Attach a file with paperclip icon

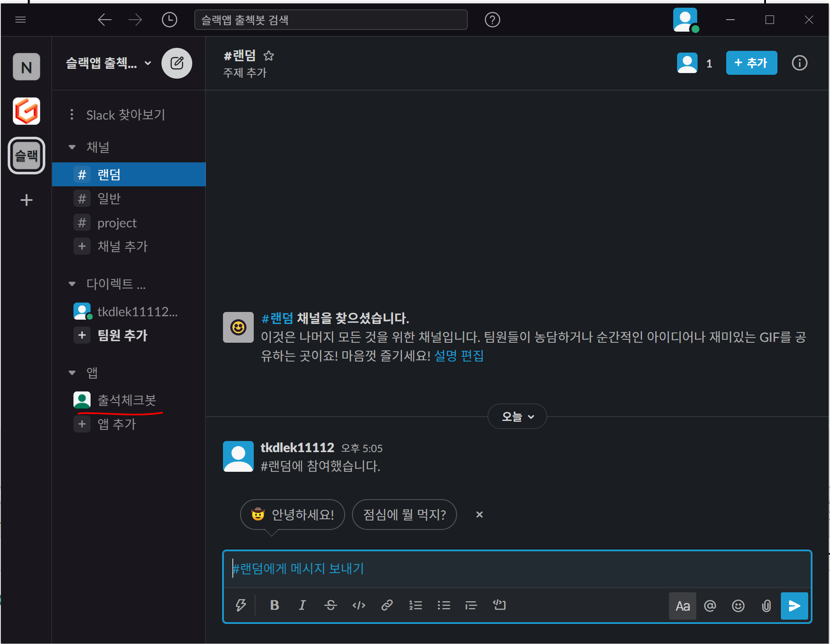coord(766,606)
